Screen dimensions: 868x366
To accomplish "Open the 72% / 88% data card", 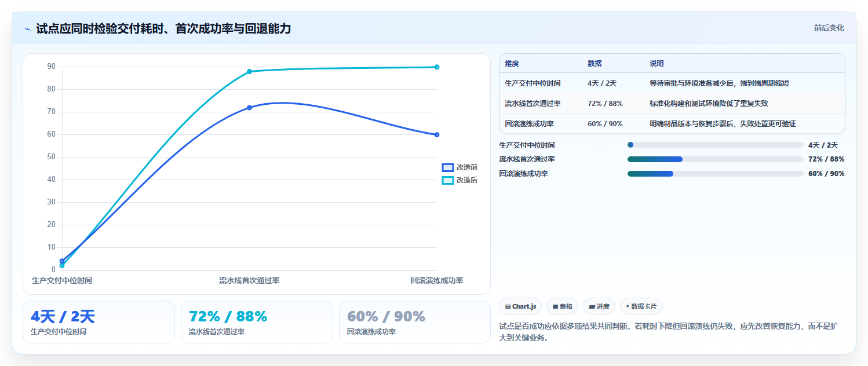I will (257, 322).
